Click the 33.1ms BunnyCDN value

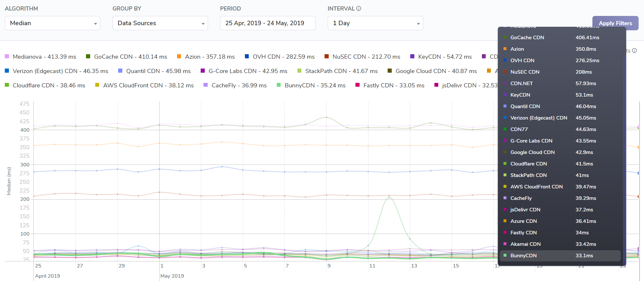tap(584, 256)
